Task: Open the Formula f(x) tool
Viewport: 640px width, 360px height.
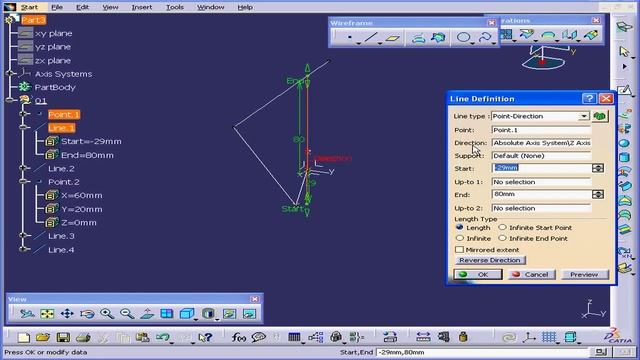Action: (x=239, y=337)
